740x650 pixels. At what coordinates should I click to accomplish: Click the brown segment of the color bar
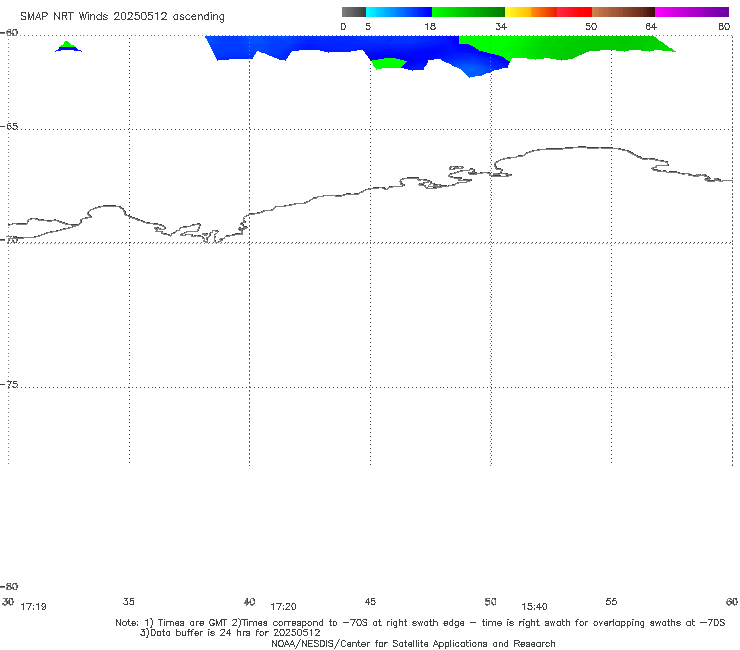623,12
